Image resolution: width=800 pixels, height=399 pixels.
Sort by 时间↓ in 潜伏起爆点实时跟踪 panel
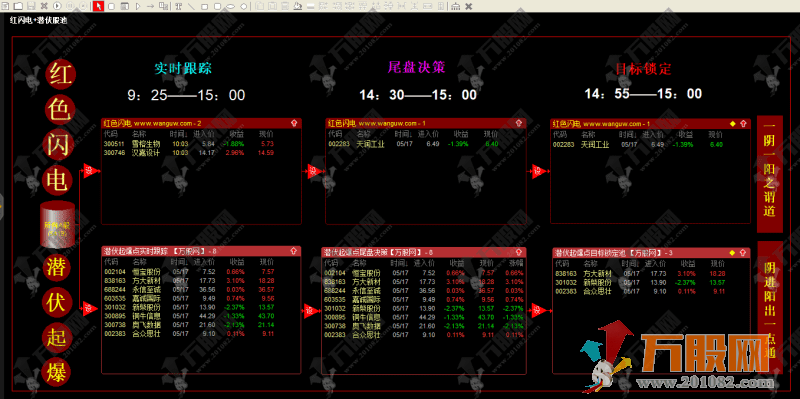[x=179, y=262]
